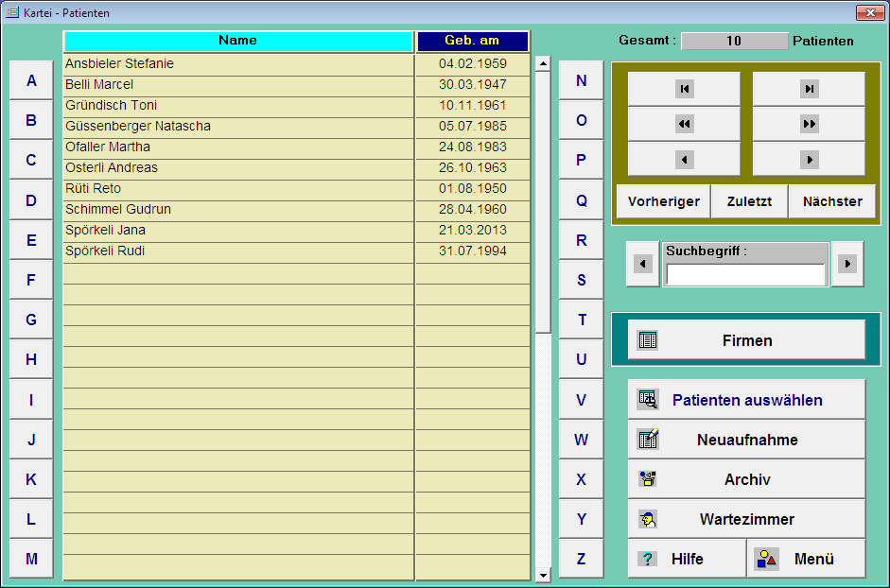Screen dimensions: 890x588
Task: Open the Wartezimmer view
Action: 746,519
